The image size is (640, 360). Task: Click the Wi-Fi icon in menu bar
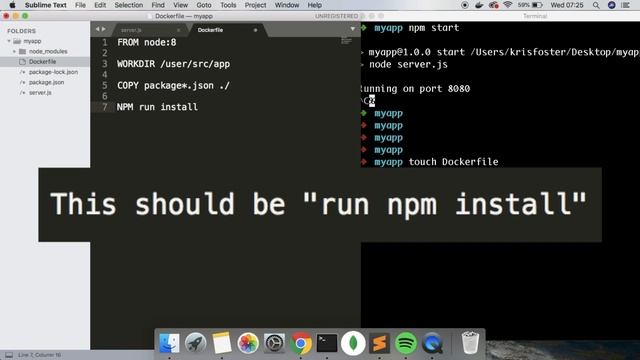pos(508,5)
